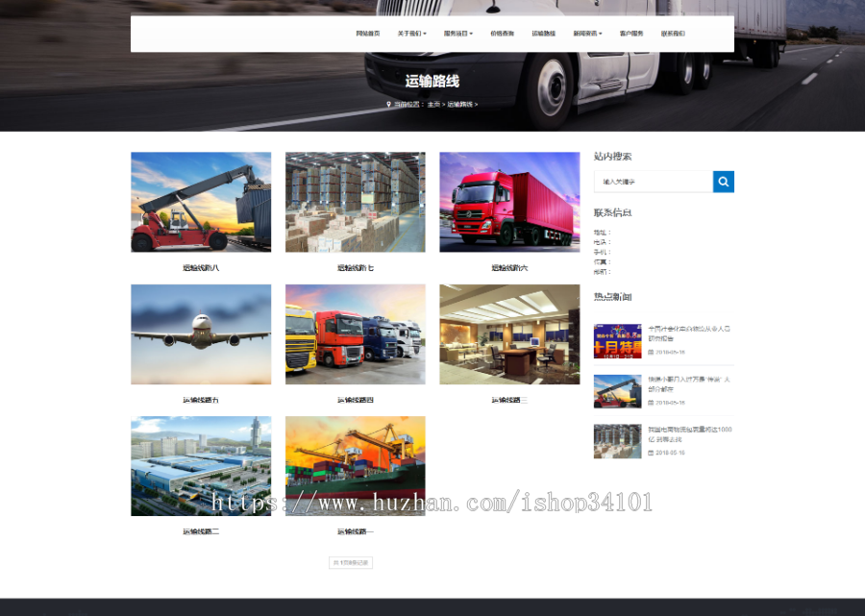
Task: Open the 联系我们 navigation link
Action: coord(673,33)
